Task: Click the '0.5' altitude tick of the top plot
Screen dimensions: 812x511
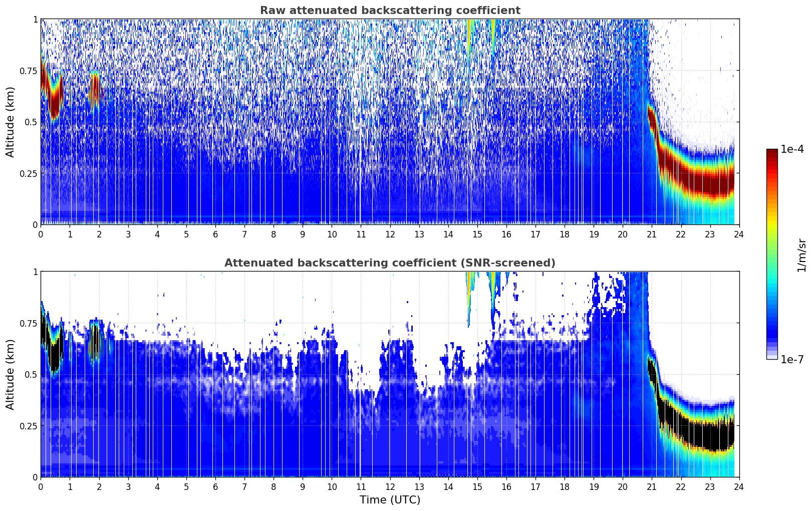Action: 32,122
